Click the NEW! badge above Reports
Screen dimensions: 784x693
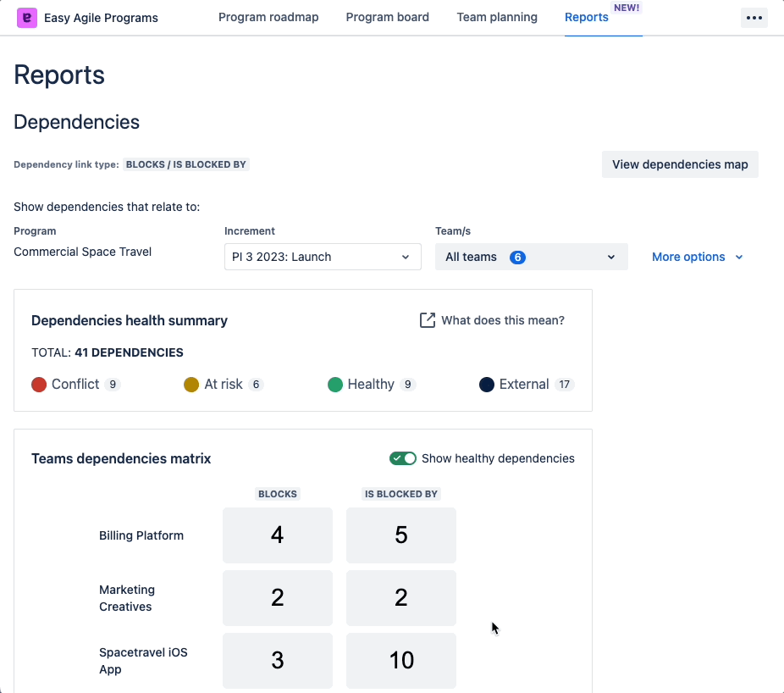(x=627, y=6)
